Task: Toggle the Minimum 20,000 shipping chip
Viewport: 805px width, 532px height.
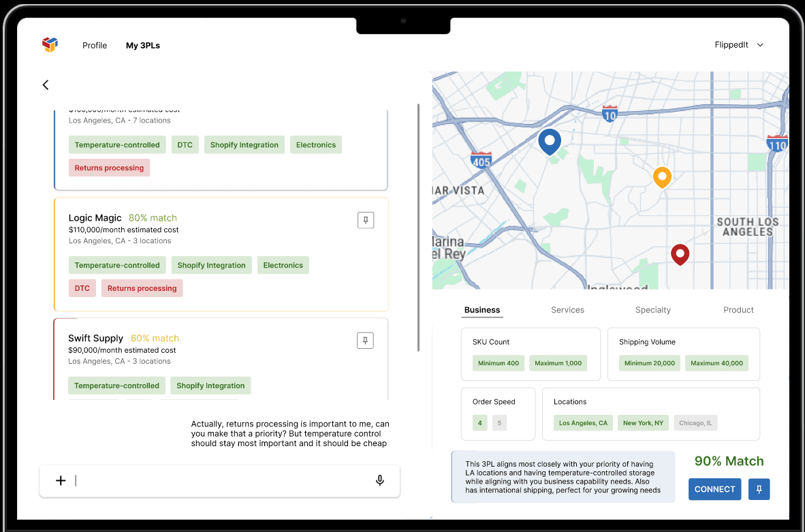Action: [650, 363]
